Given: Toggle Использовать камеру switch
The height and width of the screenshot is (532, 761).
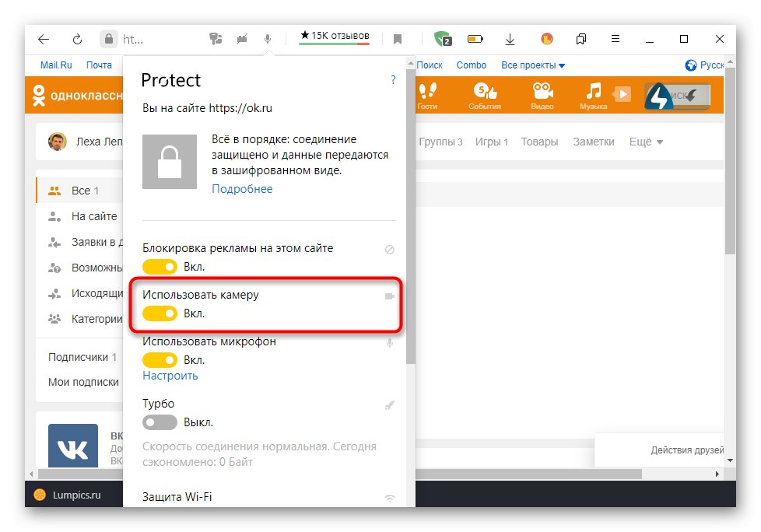Looking at the screenshot, I should pos(160,313).
